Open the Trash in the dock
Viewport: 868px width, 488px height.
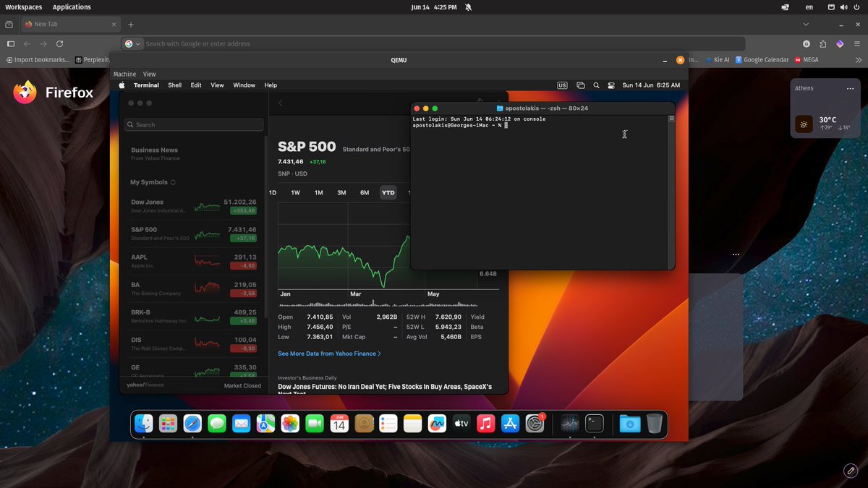tap(654, 424)
